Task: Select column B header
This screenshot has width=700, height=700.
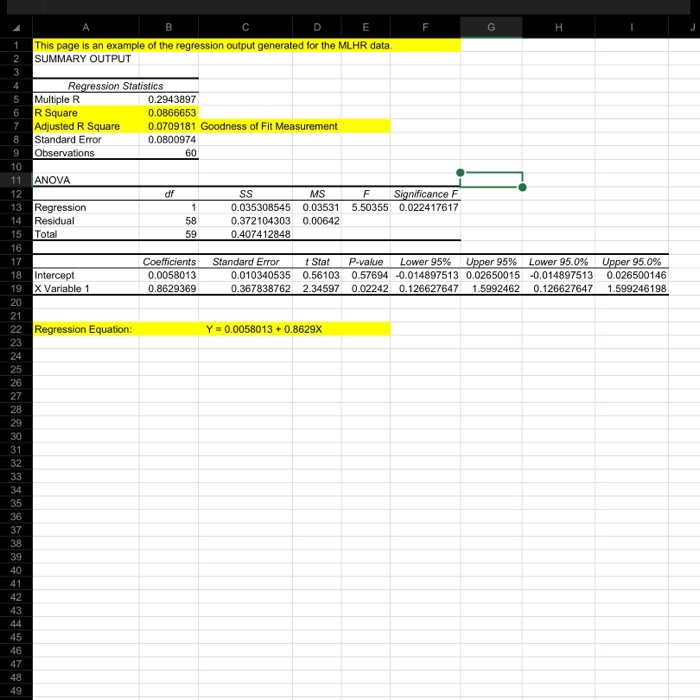Action: point(169,27)
